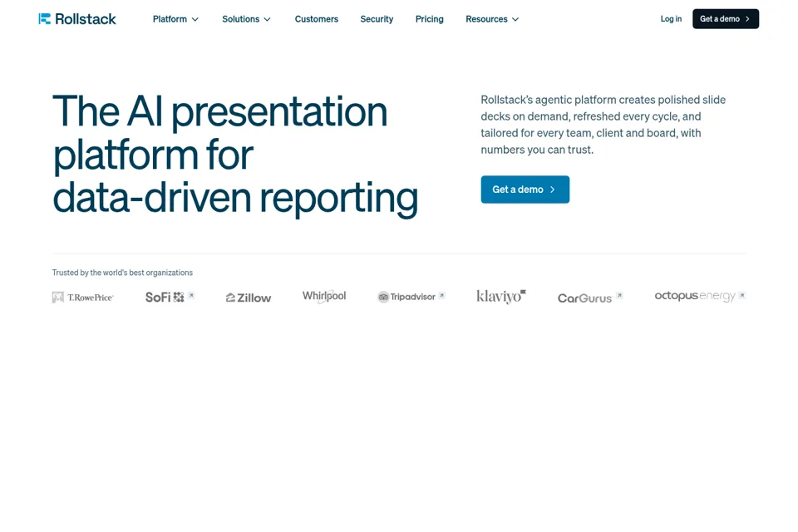Click the external link arrow beside Octopus Energy

742,295
